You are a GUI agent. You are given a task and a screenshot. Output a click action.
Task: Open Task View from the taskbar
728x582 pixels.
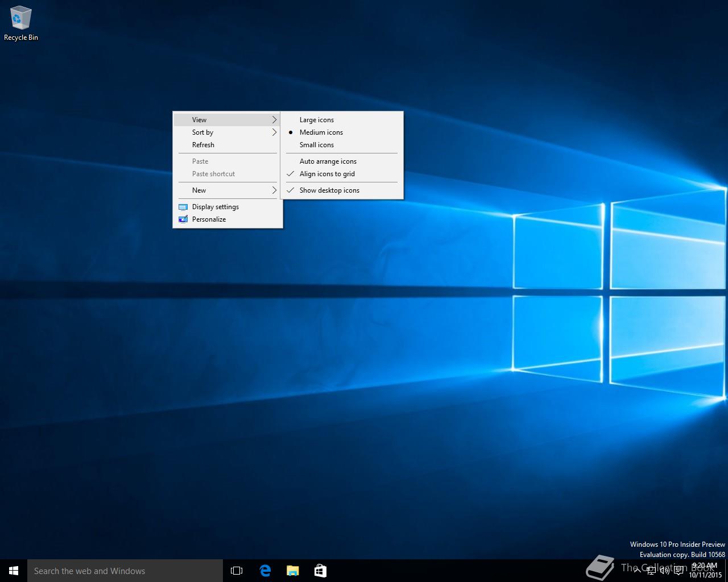pos(237,571)
